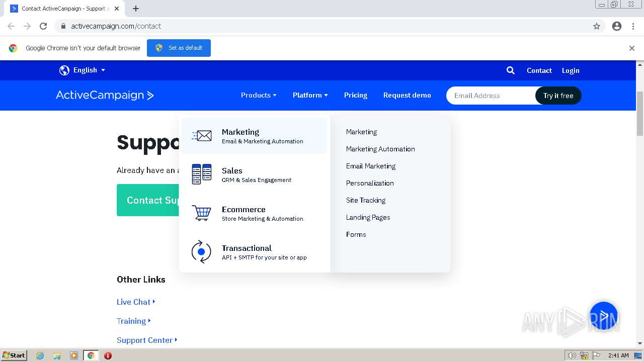Image resolution: width=644 pixels, height=362 pixels.
Task: Click the Sales CRM icon
Action: coord(201,174)
